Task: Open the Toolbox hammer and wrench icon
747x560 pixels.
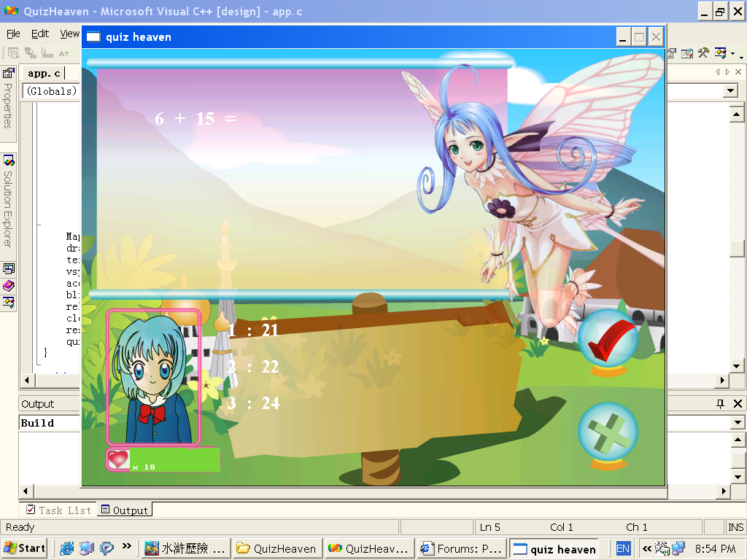Action: pyautogui.click(x=703, y=53)
